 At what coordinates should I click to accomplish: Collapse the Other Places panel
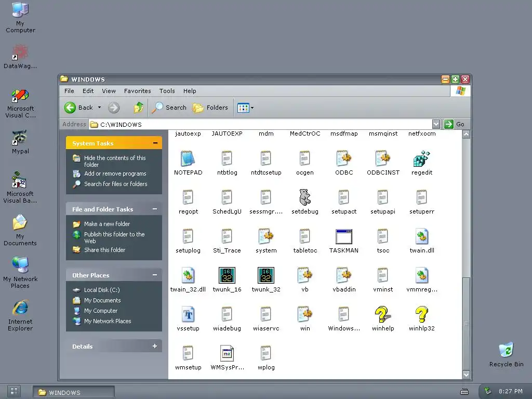click(155, 275)
